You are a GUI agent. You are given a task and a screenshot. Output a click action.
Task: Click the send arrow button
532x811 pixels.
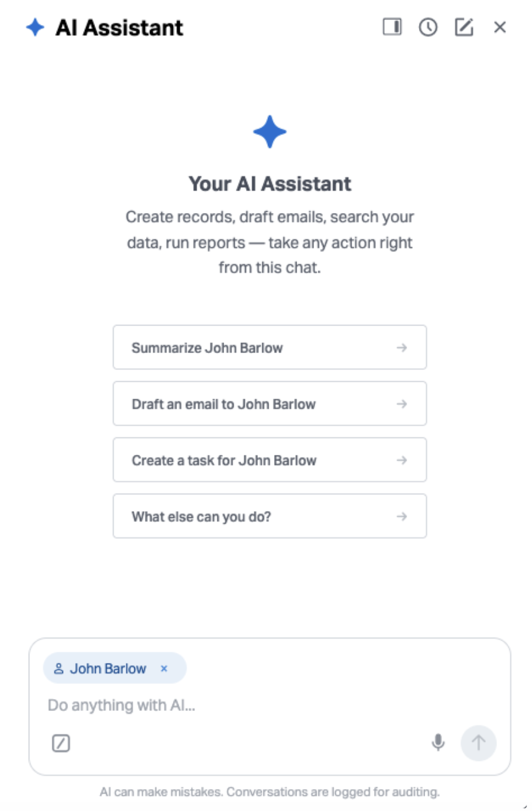478,742
